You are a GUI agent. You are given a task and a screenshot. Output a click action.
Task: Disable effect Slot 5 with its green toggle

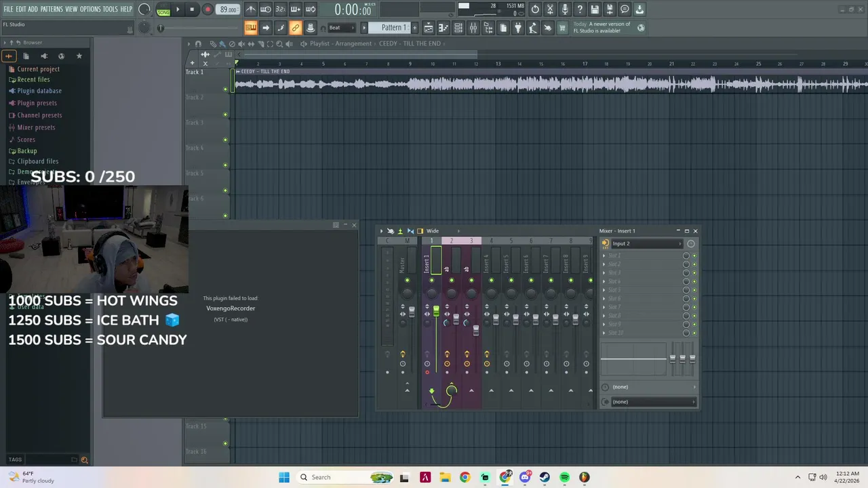coord(694,290)
